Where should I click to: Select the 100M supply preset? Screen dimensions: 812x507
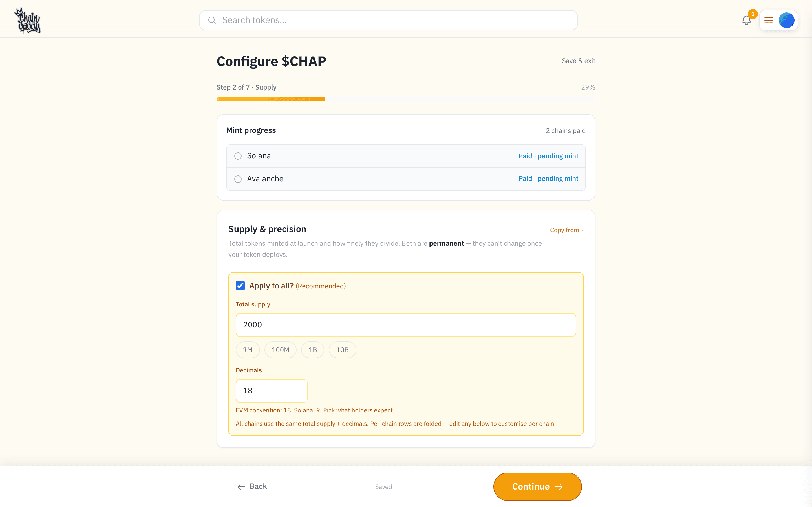(x=281, y=350)
